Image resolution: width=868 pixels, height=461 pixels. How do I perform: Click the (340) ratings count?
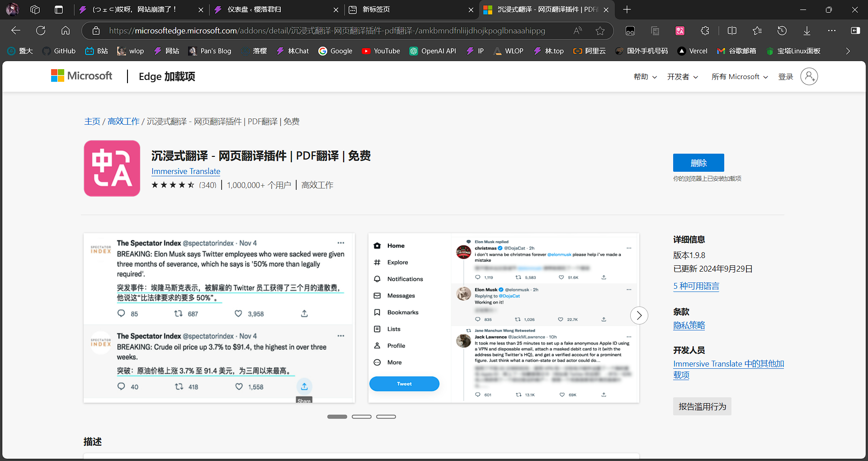coord(208,185)
